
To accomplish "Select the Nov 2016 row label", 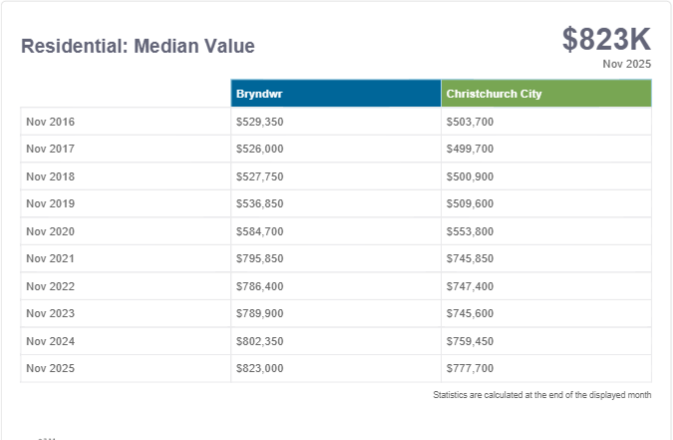I will click(x=50, y=122).
